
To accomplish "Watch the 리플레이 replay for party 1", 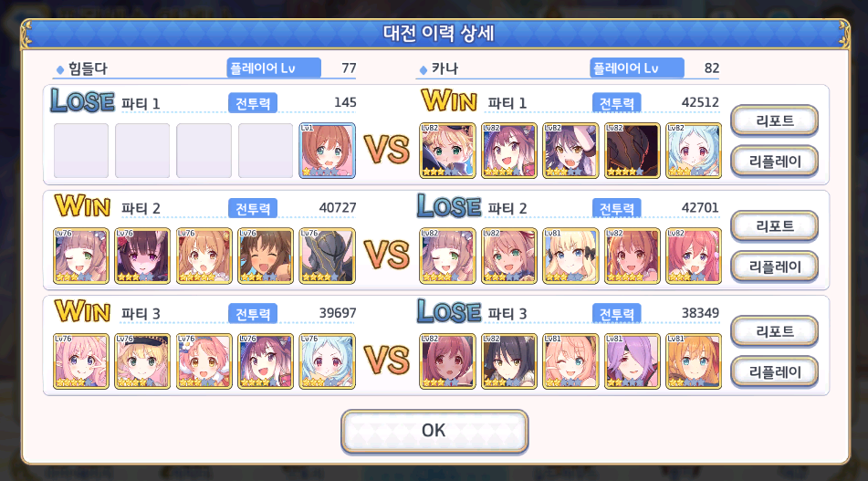I will pyautogui.click(x=774, y=161).
